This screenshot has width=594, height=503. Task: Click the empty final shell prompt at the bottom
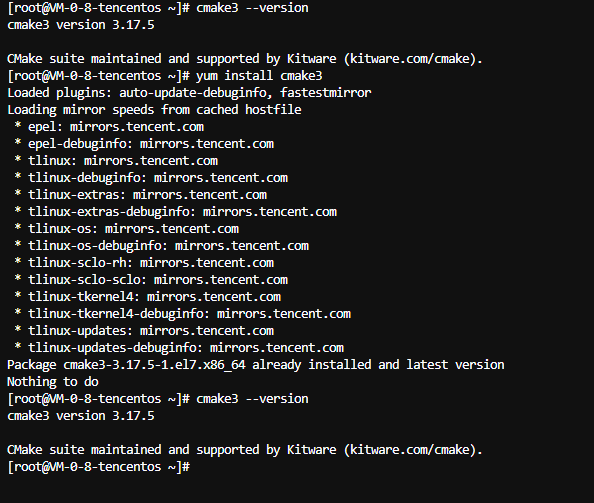[x=98, y=467]
